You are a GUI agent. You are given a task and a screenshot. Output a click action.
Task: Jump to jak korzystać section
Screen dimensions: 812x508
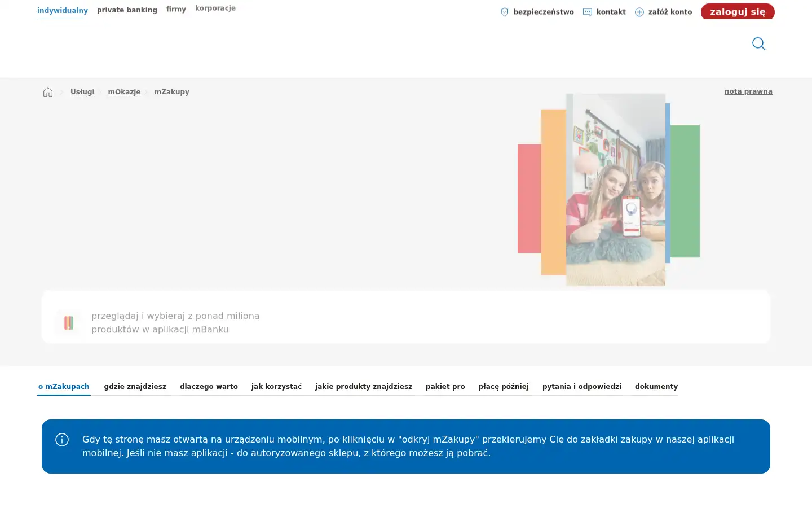(x=276, y=387)
